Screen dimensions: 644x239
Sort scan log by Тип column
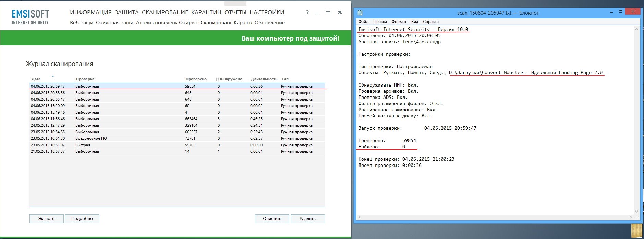point(285,79)
